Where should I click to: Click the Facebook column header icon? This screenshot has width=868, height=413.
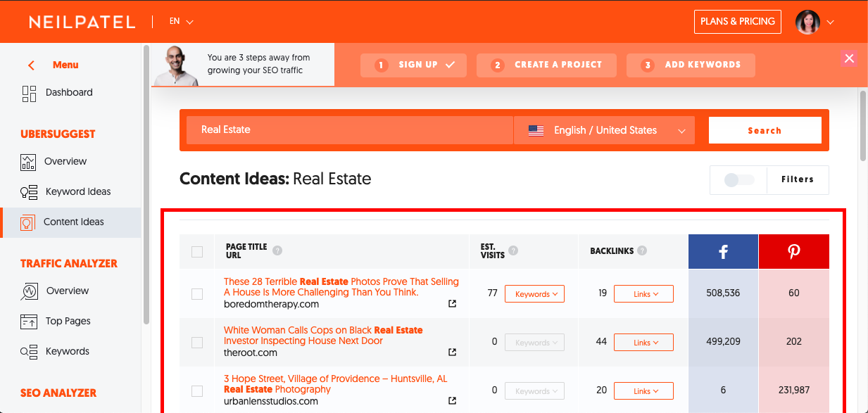[x=723, y=252]
